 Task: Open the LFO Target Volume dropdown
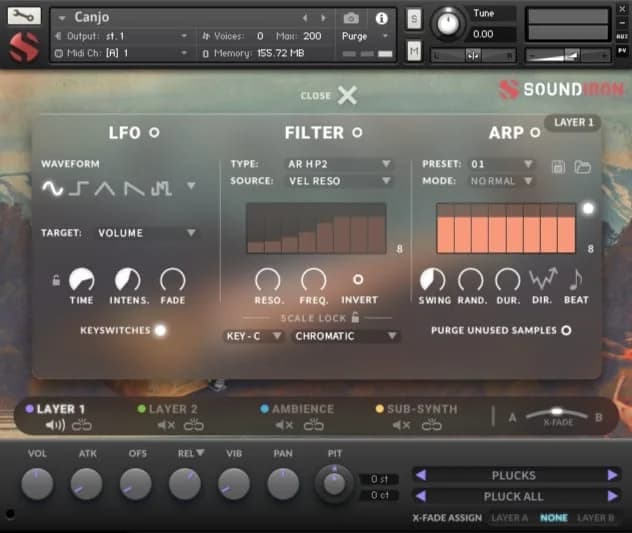[x=147, y=233]
